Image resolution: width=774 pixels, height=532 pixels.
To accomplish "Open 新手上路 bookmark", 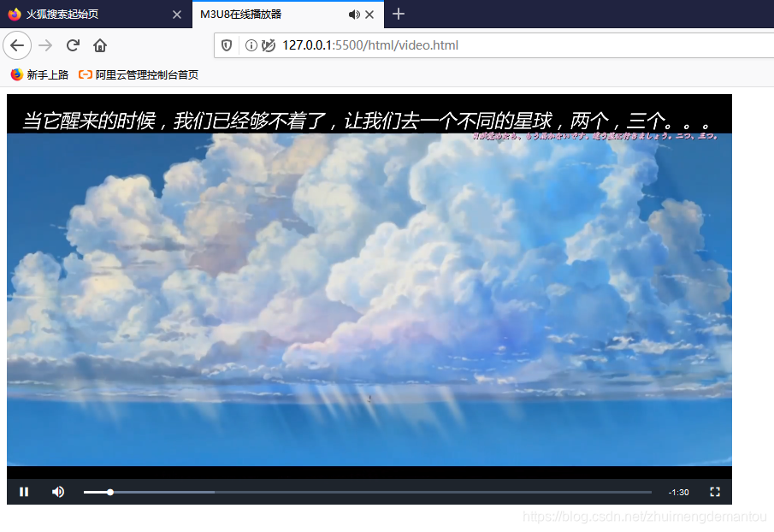I will pos(39,74).
